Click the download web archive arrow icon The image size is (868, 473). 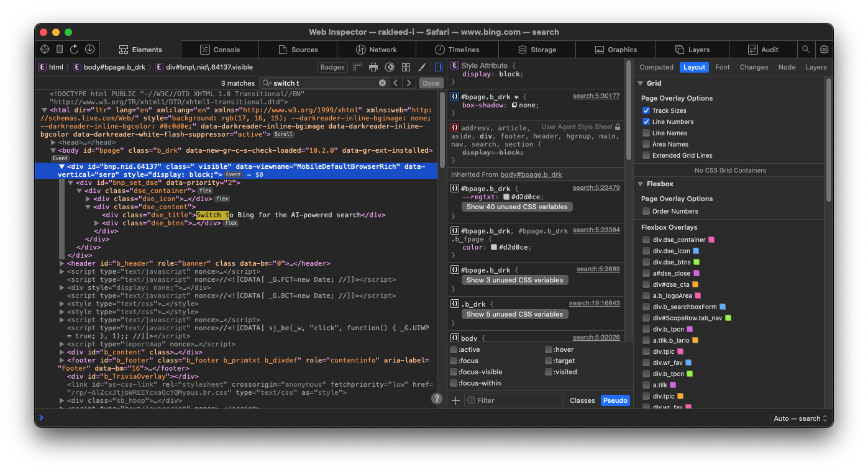point(89,49)
